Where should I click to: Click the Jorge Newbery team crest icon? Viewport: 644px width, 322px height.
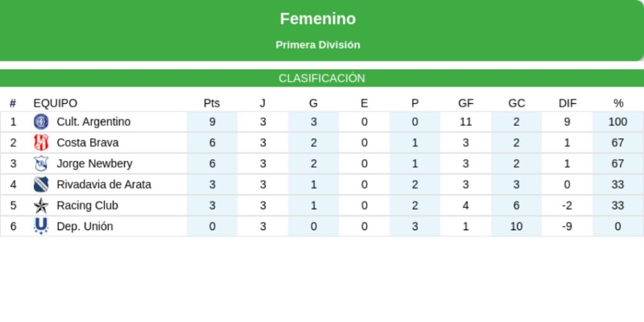tap(41, 164)
